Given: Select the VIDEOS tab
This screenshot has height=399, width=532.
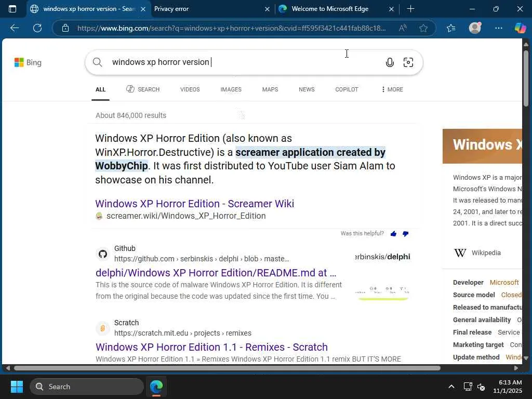Looking at the screenshot, I should [190, 89].
